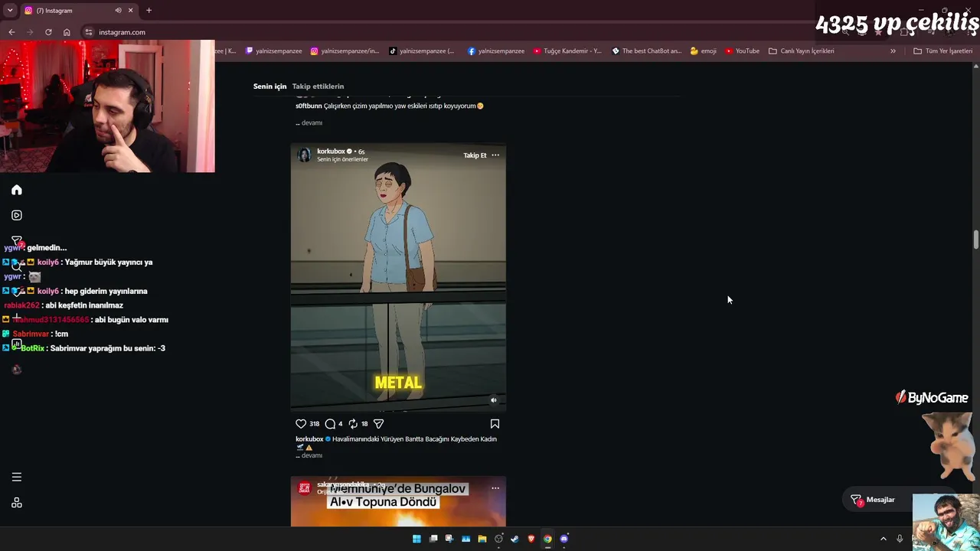The image size is (980, 551).
Task: Switch to the Takip ettiklerin feed tab
Action: (318, 86)
